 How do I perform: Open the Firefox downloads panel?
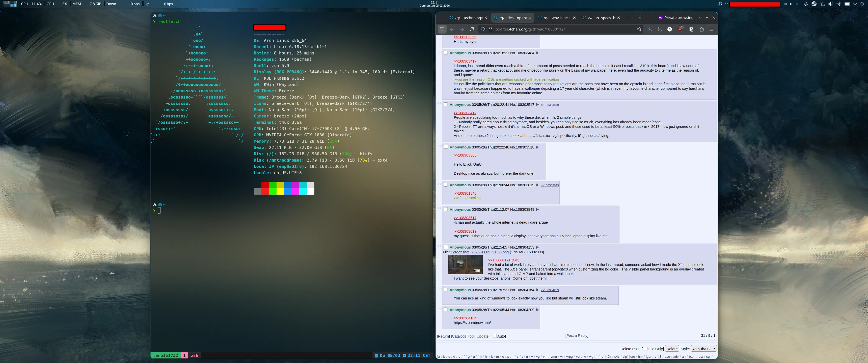(649, 29)
